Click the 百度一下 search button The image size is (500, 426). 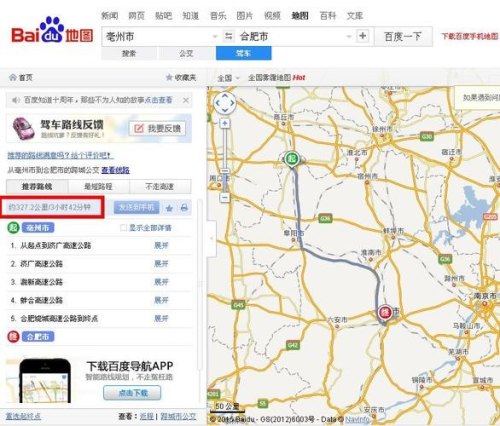pos(403,36)
